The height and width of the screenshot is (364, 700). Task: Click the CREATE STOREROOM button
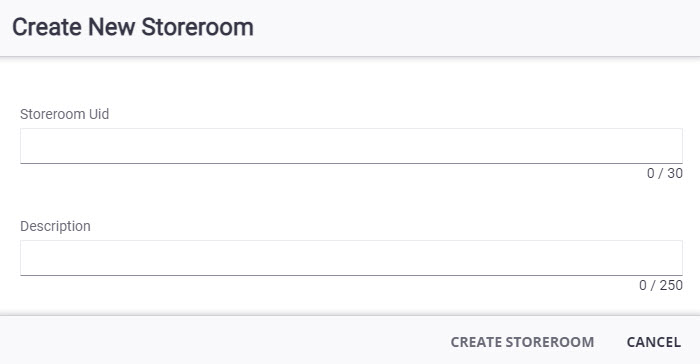(x=522, y=342)
